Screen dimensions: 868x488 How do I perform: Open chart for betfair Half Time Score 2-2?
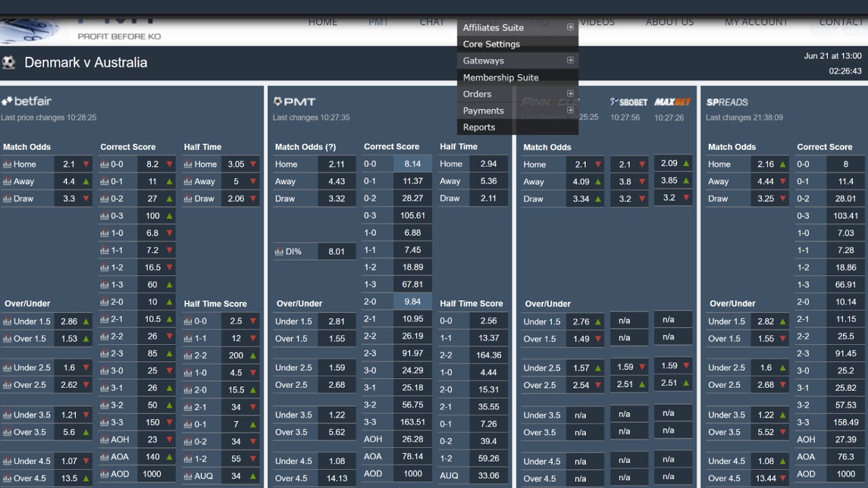pyautogui.click(x=188, y=356)
